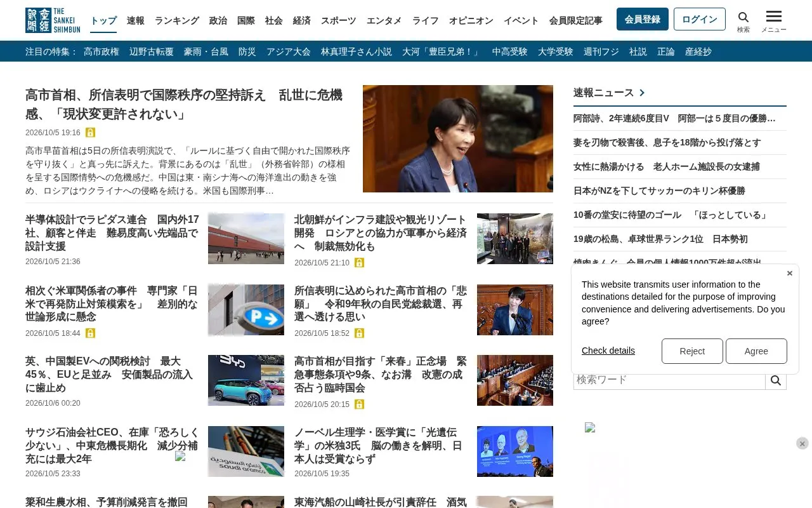
Task: Open article 北朝鮮がインフラ建設や観光リゾート開発
Action: click(381, 232)
